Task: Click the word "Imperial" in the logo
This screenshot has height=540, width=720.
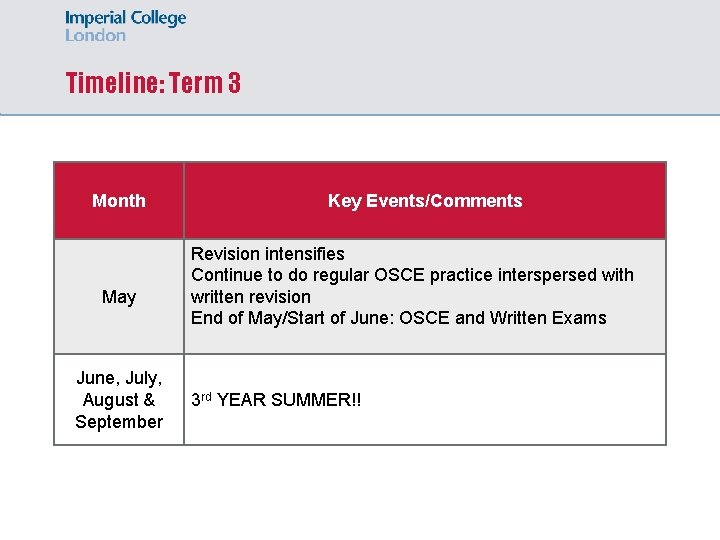Action: pos(96,18)
